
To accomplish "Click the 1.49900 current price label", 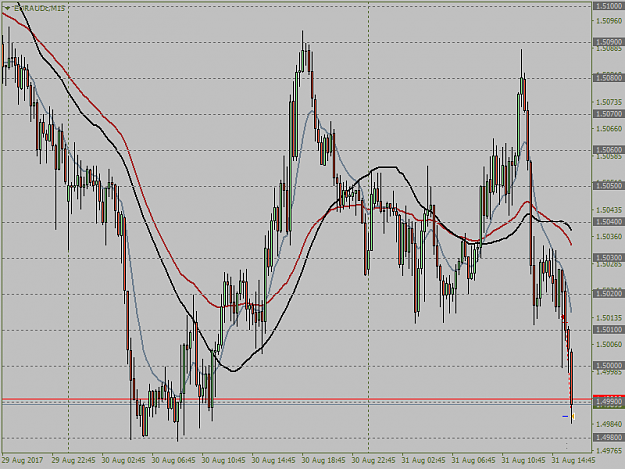I will pos(609,402).
